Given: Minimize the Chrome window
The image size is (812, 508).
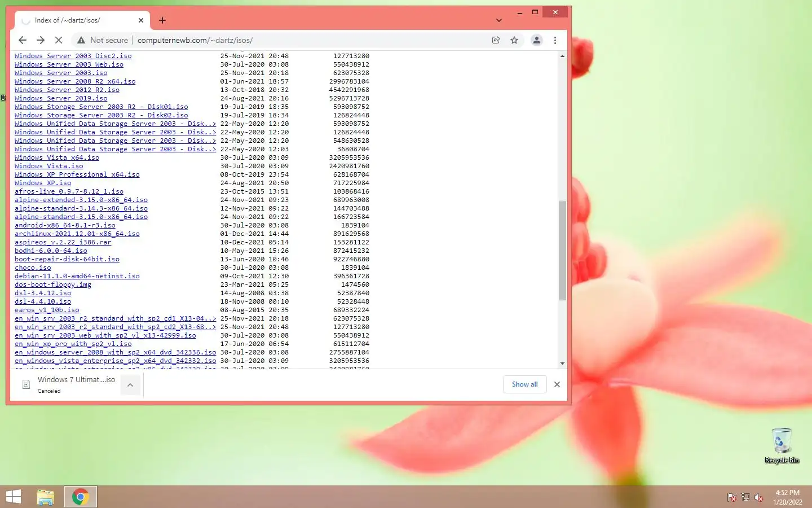Looking at the screenshot, I should 519,12.
